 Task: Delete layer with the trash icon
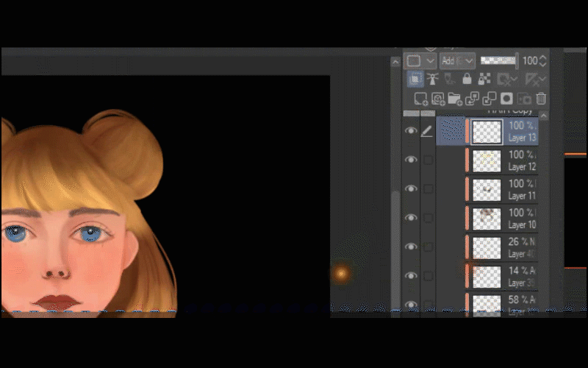pos(541,99)
